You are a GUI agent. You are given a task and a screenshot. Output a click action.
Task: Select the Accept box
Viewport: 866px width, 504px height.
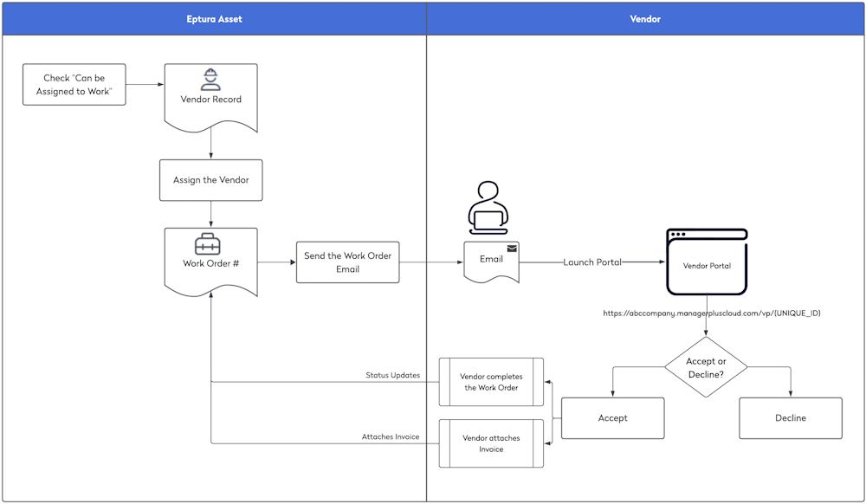(x=612, y=418)
